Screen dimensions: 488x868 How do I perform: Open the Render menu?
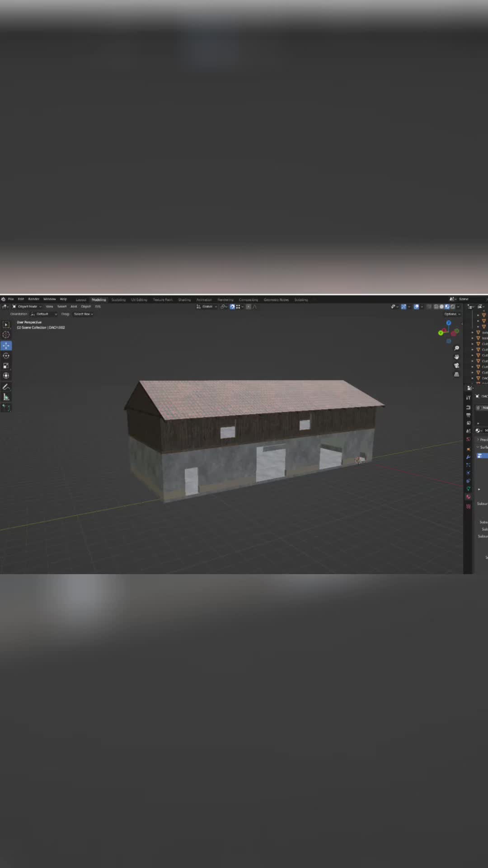click(34, 299)
